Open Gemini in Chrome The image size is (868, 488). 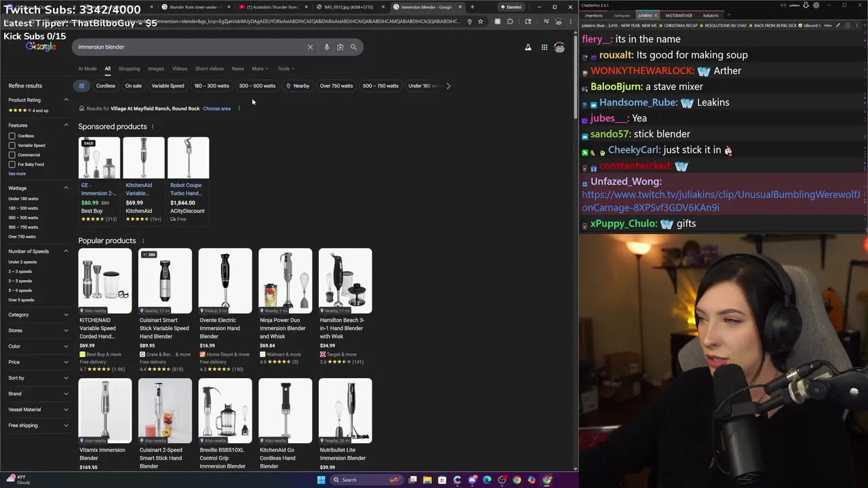(x=511, y=7)
